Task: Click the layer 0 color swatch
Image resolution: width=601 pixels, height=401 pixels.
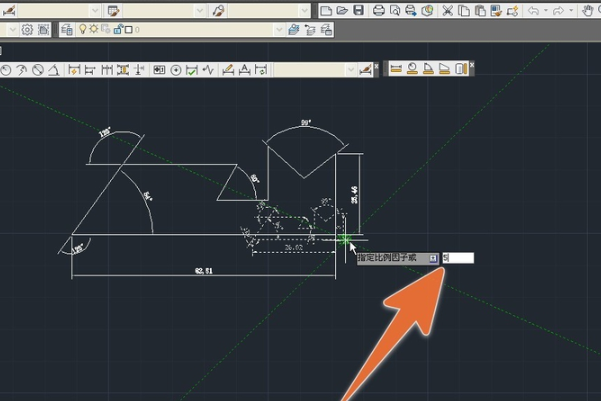Action: tap(129, 30)
